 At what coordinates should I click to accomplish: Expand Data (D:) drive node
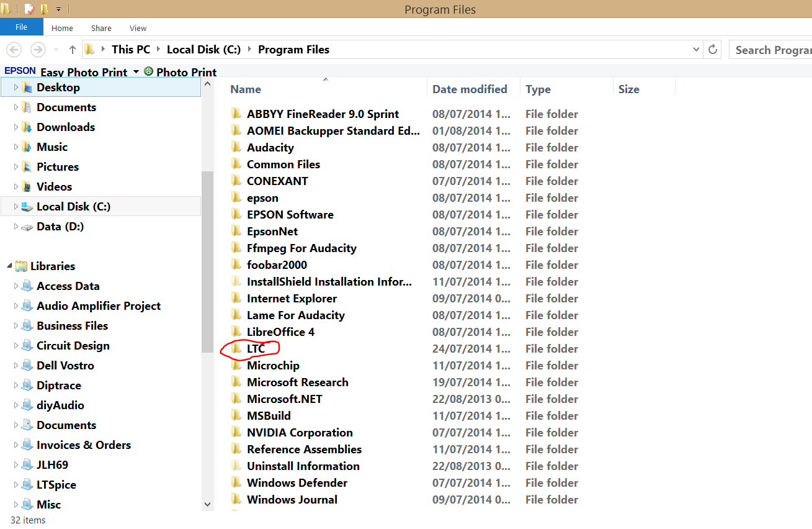pos(16,227)
